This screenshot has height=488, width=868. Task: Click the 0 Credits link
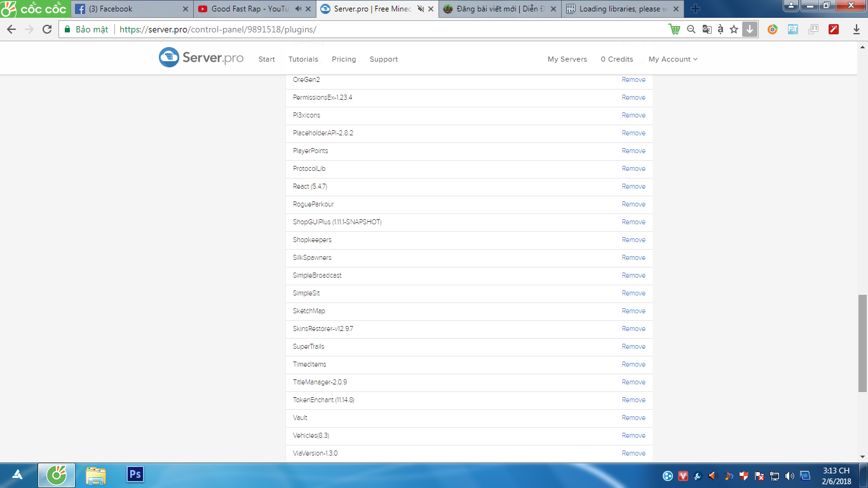point(617,59)
